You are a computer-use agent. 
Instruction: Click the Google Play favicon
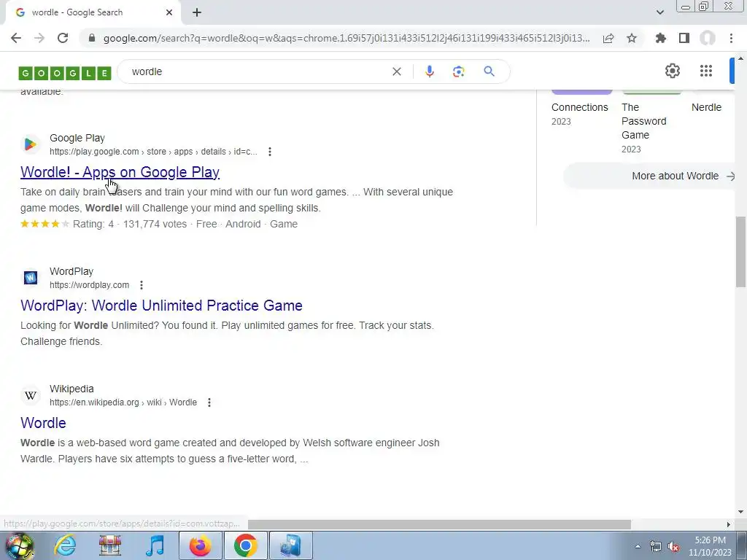pyautogui.click(x=31, y=144)
